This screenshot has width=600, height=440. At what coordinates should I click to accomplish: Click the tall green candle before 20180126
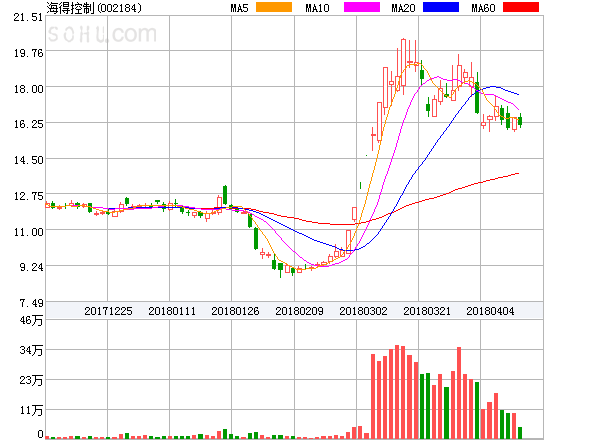coord(225,195)
